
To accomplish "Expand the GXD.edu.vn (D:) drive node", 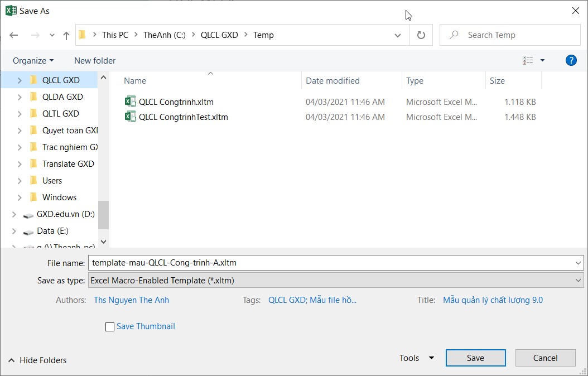I will coord(14,214).
